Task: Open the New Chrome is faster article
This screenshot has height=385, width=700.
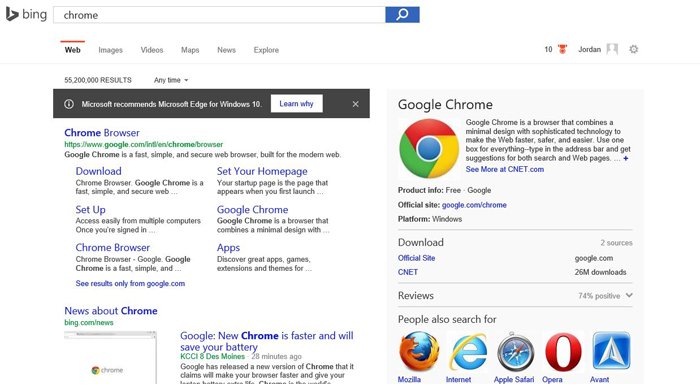Action: 267,341
